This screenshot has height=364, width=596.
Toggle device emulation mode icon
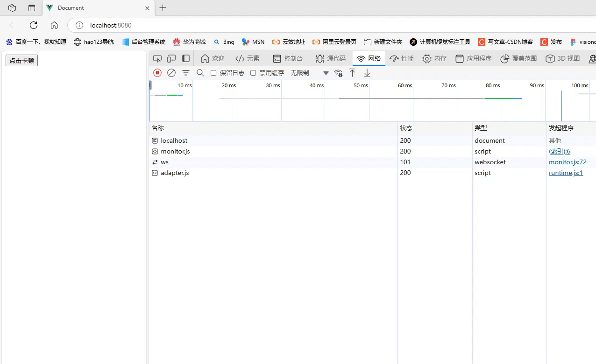pyautogui.click(x=171, y=59)
